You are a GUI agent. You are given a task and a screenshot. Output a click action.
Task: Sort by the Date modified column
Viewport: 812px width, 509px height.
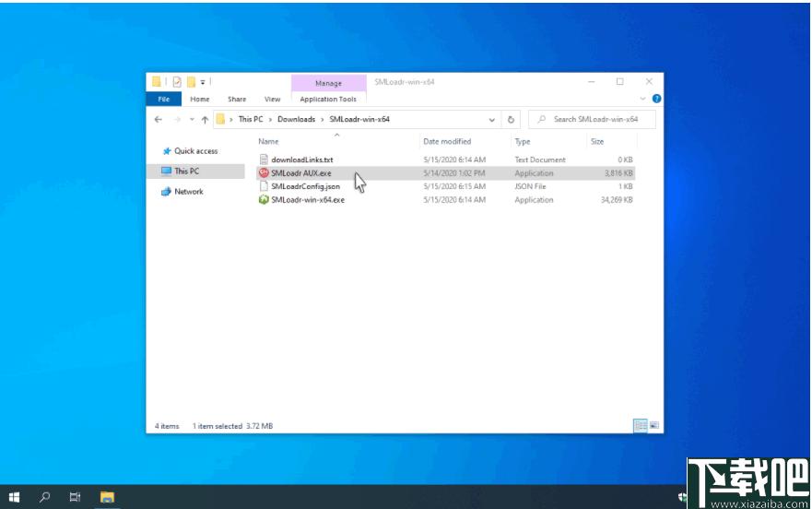click(447, 141)
